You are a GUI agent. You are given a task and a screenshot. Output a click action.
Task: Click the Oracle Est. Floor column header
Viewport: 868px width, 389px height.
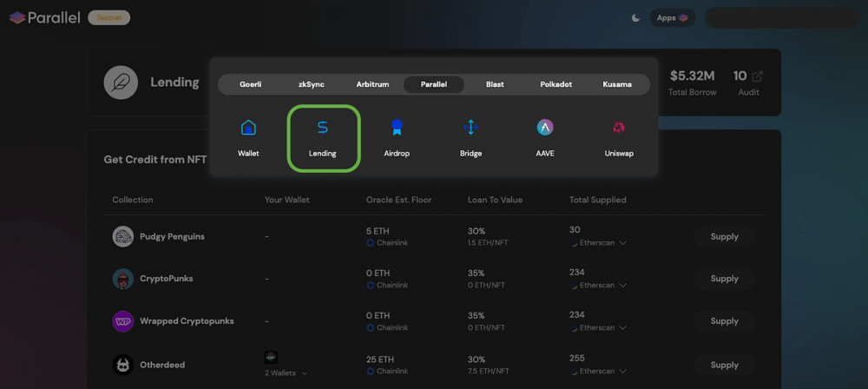point(398,200)
